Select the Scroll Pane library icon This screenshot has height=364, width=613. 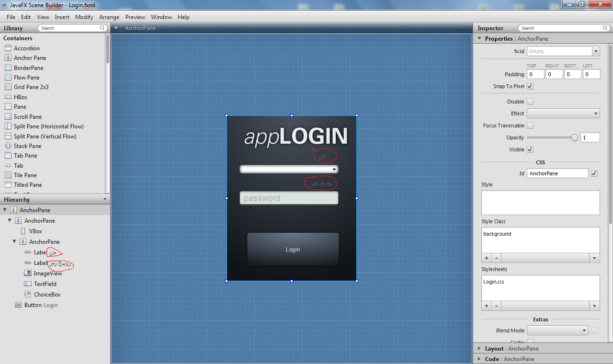pyautogui.click(x=8, y=117)
